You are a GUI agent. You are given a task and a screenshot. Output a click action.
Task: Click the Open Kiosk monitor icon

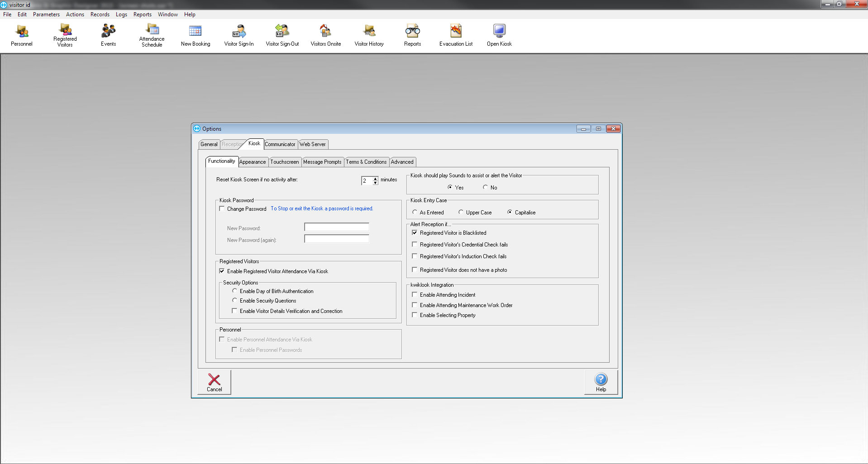coord(499,35)
